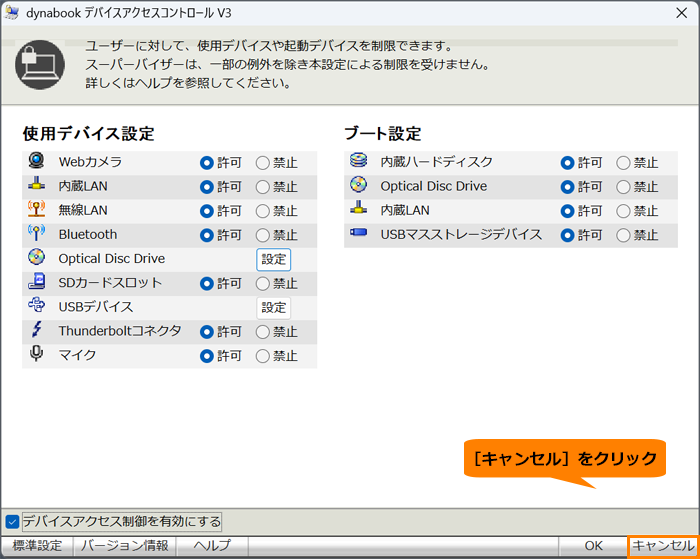Click the USBデバイス icon
The width and height of the screenshot is (700, 559).
tap(36, 305)
